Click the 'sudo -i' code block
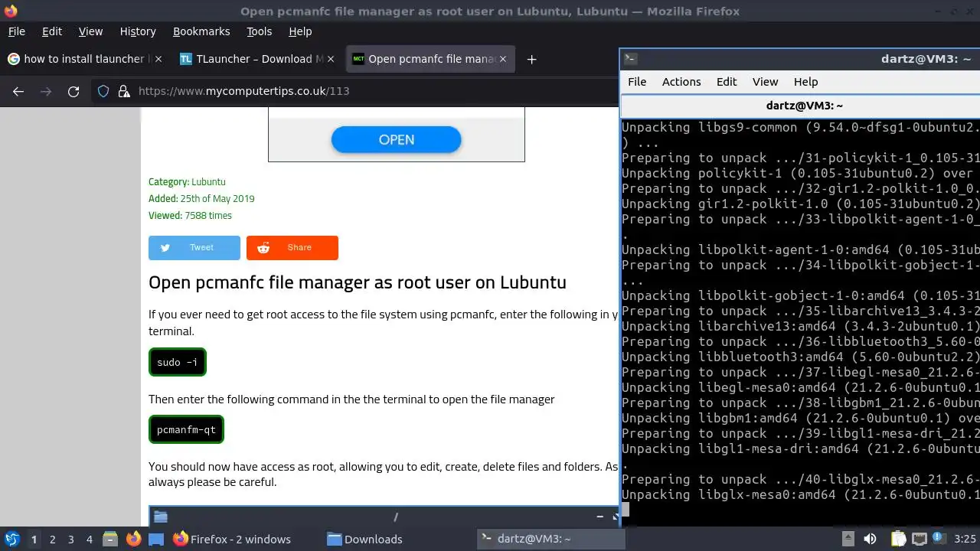The height and width of the screenshot is (551, 980). [178, 362]
